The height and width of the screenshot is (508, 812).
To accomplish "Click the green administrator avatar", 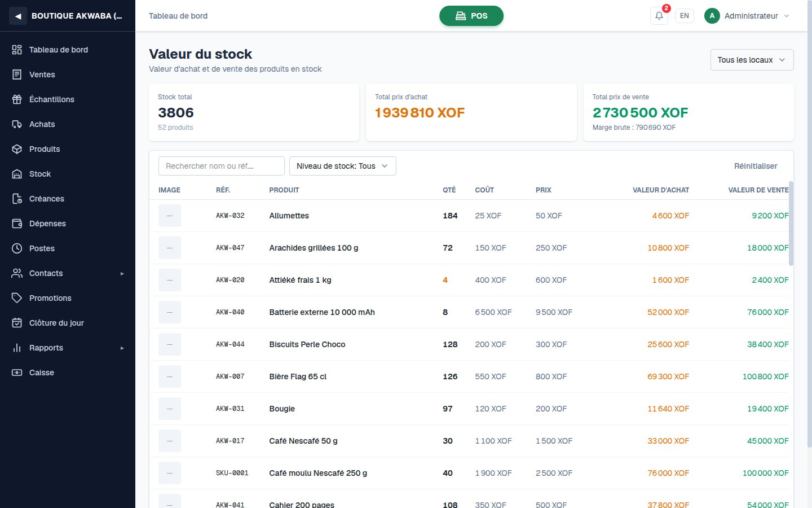I will pyautogui.click(x=712, y=16).
